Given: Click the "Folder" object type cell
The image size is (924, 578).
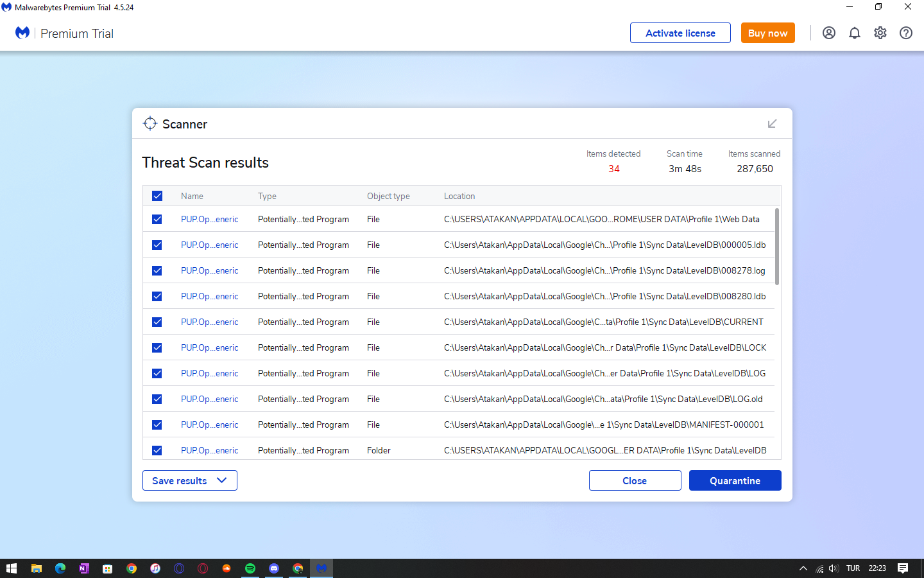Looking at the screenshot, I should click(x=379, y=450).
